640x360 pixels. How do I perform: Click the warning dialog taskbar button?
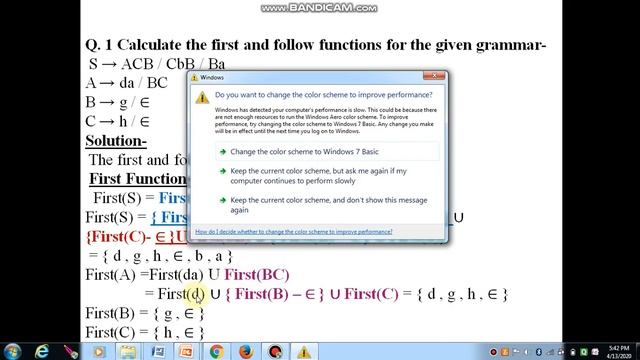click(304, 352)
